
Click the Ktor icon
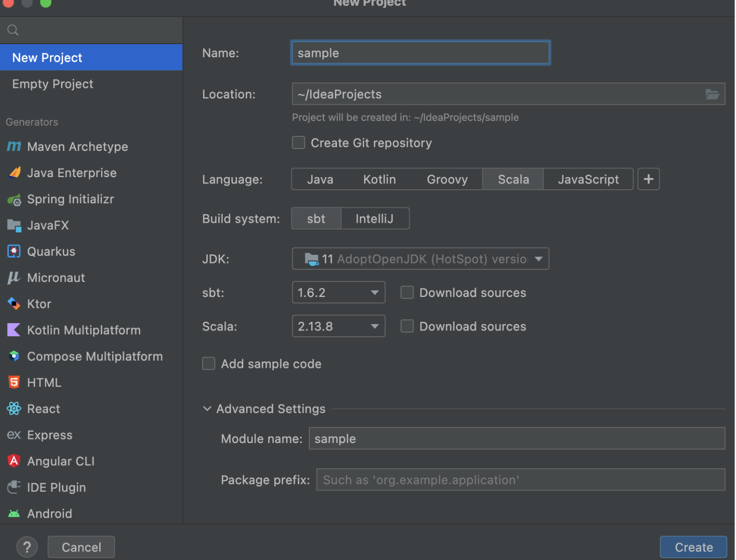pyautogui.click(x=14, y=304)
